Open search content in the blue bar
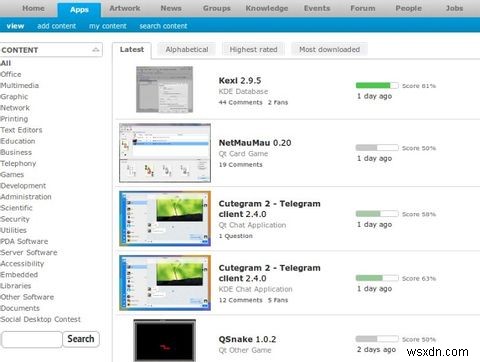 point(163,26)
